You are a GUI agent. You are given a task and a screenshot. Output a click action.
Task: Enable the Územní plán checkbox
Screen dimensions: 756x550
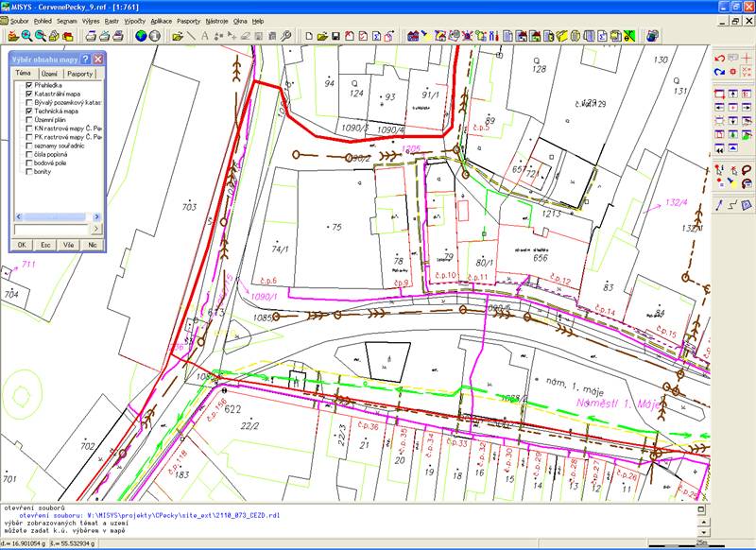tap(29, 121)
